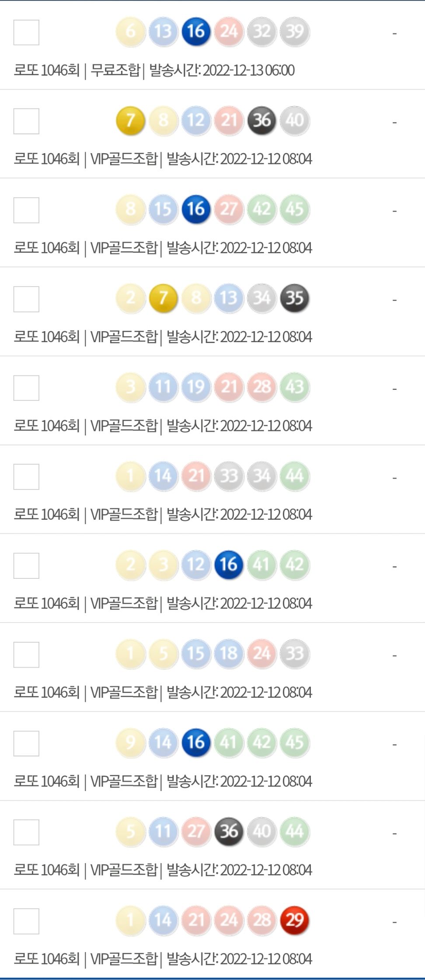Click the 무료조합 label text
Image resolution: width=425 pixels, height=980 pixels.
tap(115, 70)
